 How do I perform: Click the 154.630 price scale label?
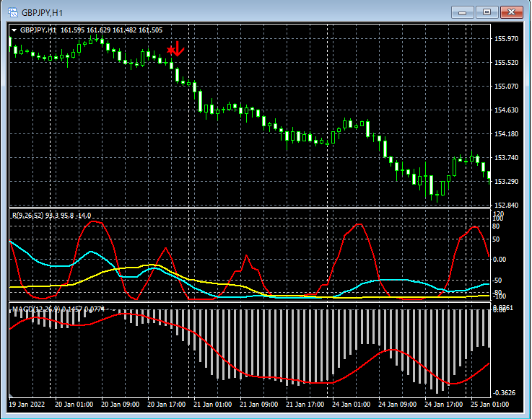point(506,110)
